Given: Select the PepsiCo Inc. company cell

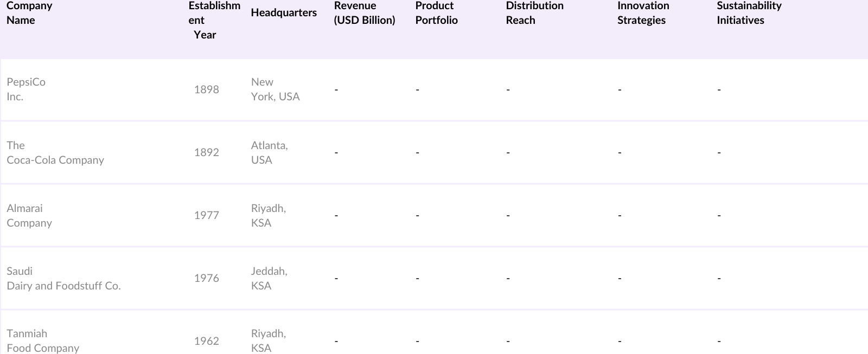Looking at the screenshot, I should (26, 89).
